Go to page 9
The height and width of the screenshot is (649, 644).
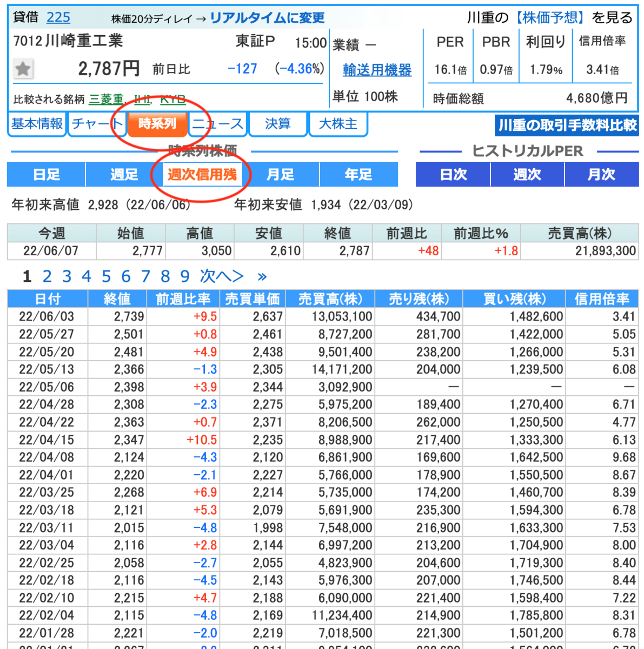click(185, 277)
